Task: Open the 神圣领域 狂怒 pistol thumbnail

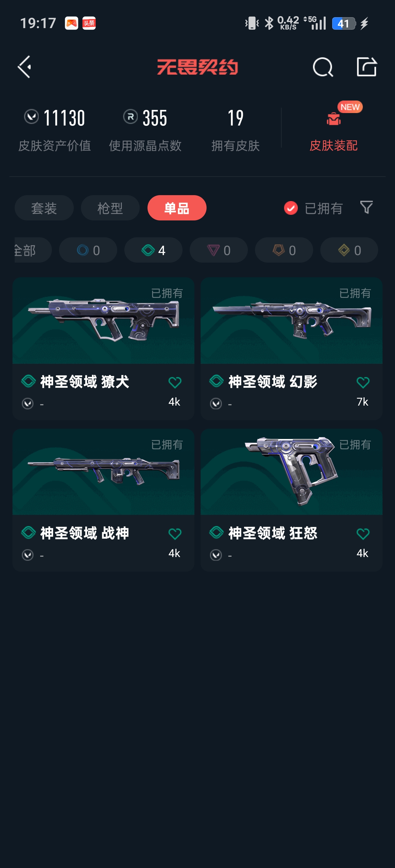Action: (x=292, y=472)
